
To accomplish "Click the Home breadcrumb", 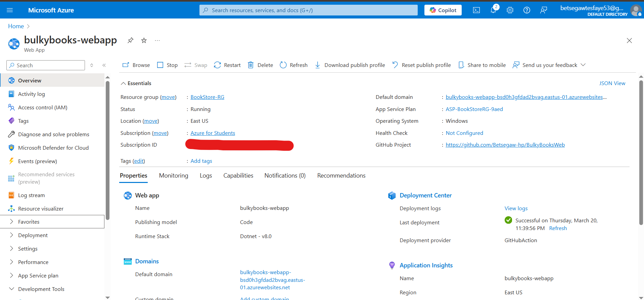I will (x=16, y=26).
